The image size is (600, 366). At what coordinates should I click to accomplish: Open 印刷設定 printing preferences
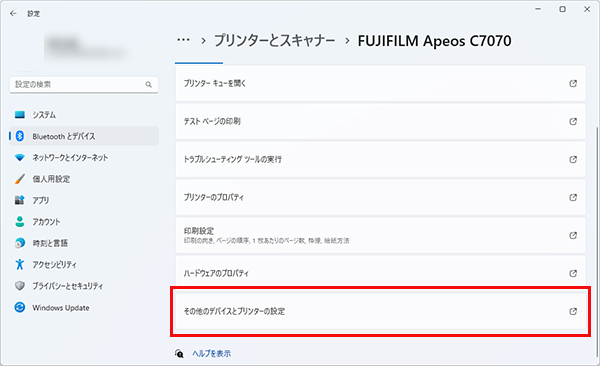click(x=380, y=235)
